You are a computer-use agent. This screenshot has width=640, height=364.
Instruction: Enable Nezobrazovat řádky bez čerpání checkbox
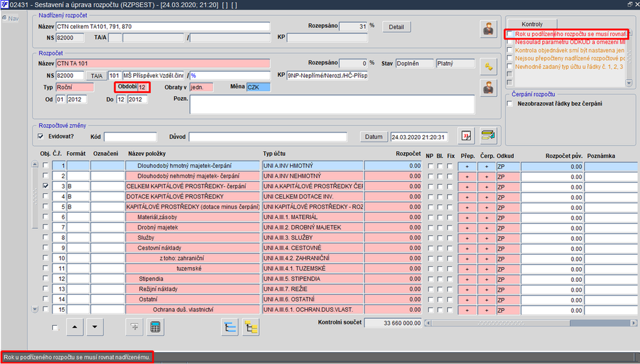point(510,103)
